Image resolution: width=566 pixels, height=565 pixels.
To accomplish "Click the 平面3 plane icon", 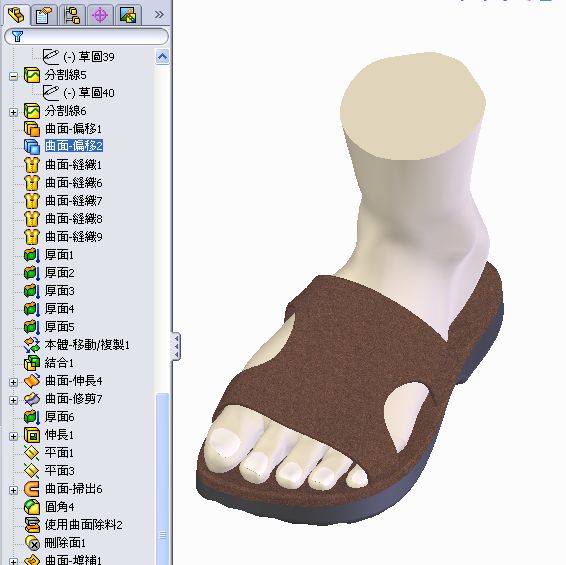I will pos(32,471).
